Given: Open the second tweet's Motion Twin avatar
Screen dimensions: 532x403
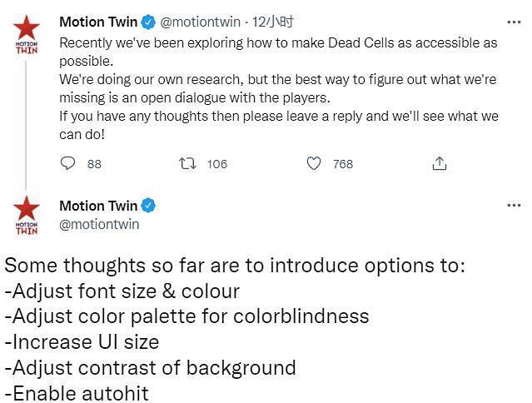Looking at the screenshot, I should (26, 216).
